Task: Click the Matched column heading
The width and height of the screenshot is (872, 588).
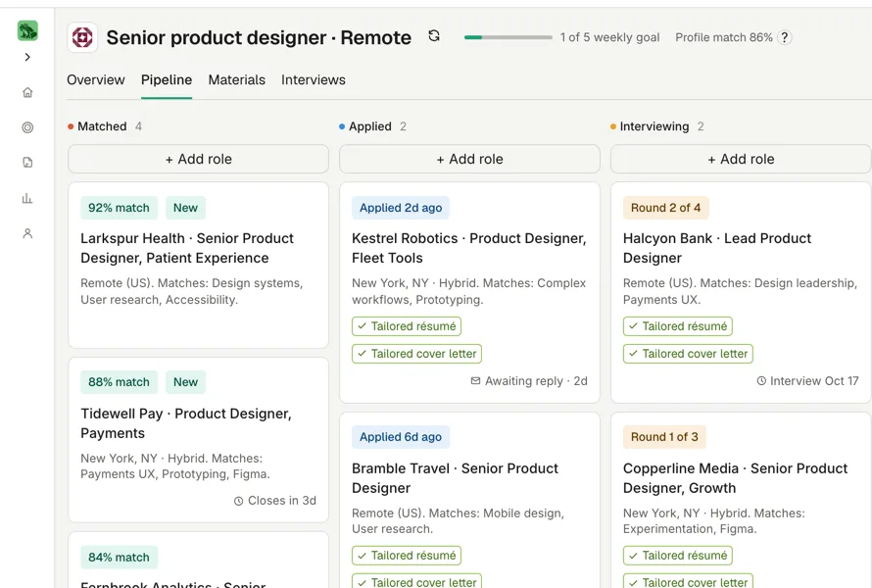Action: pos(102,126)
